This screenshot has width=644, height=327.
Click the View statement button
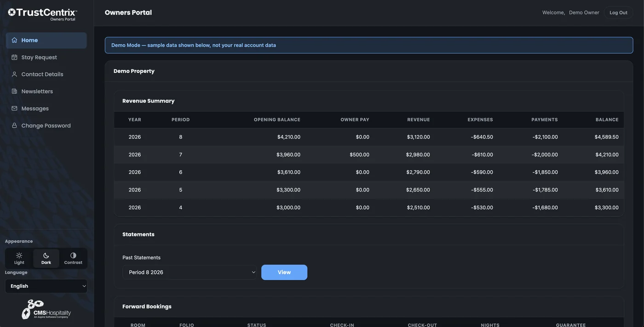[284, 272]
